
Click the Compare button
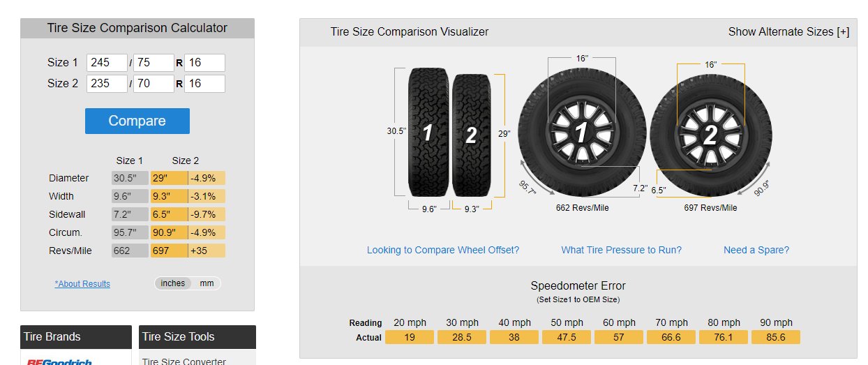point(137,121)
